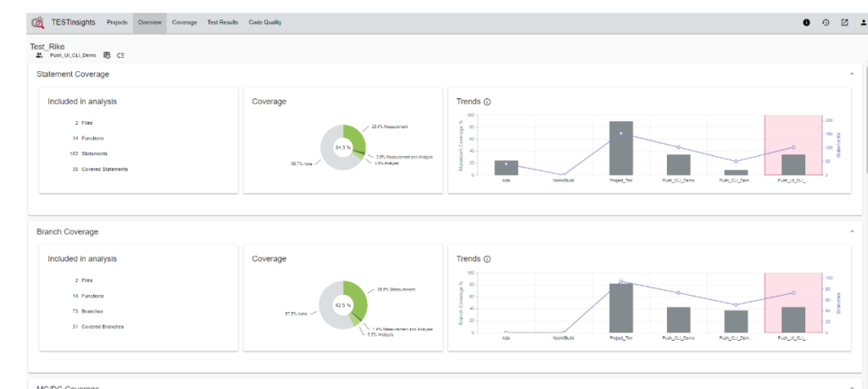Collapse the MC/DC Coverage section chevron

point(851,387)
